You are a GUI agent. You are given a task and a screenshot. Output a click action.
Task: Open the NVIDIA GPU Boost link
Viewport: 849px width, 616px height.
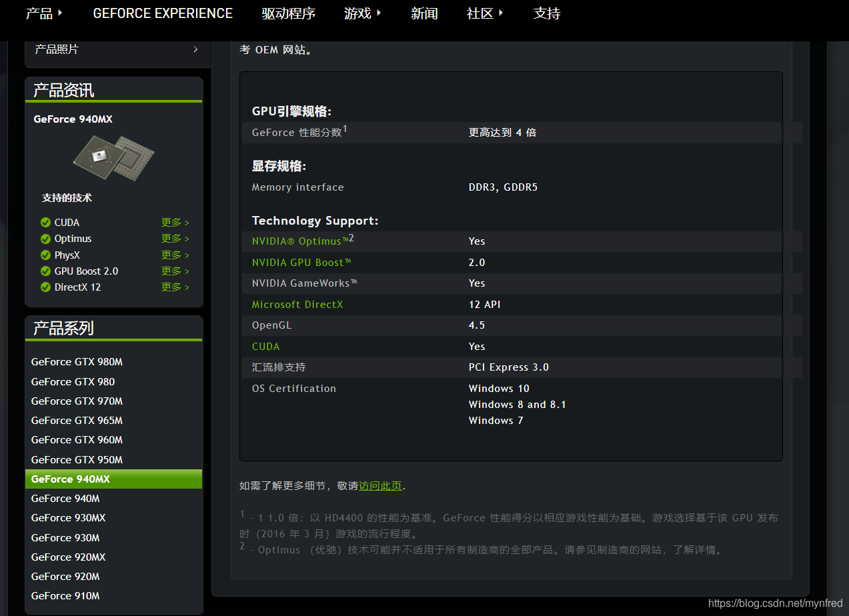301,263
